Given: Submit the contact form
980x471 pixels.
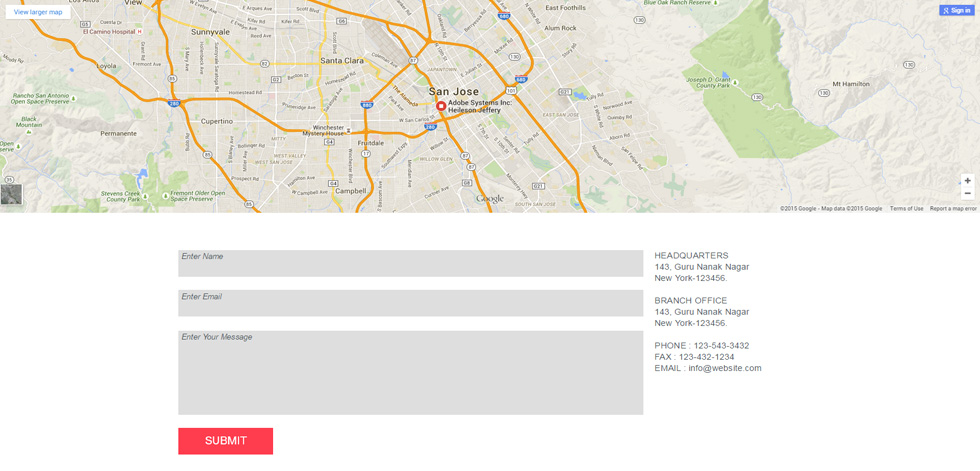Looking at the screenshot, I should tap(226, 441).
